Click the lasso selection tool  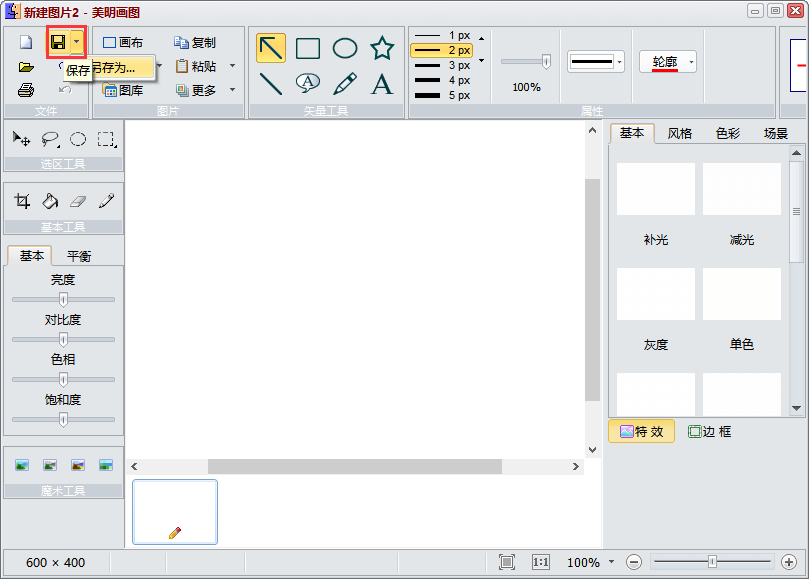tap(50, 139)
